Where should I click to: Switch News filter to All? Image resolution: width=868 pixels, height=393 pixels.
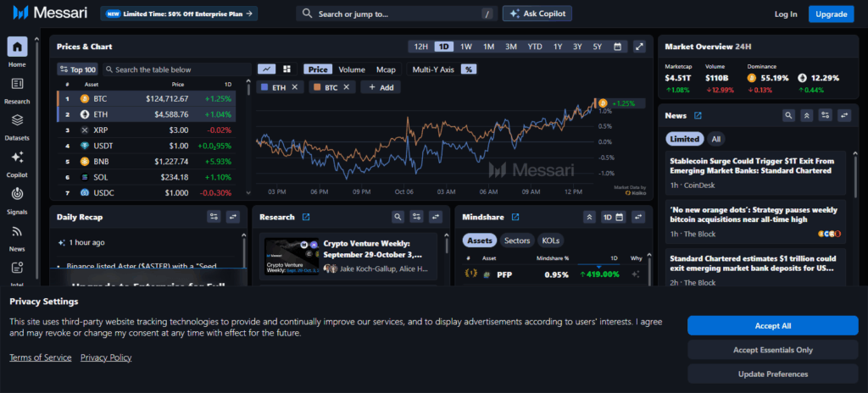coord(716,139)
